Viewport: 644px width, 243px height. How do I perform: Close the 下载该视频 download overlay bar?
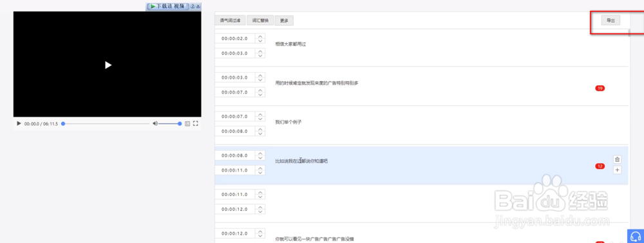(198, 6)
